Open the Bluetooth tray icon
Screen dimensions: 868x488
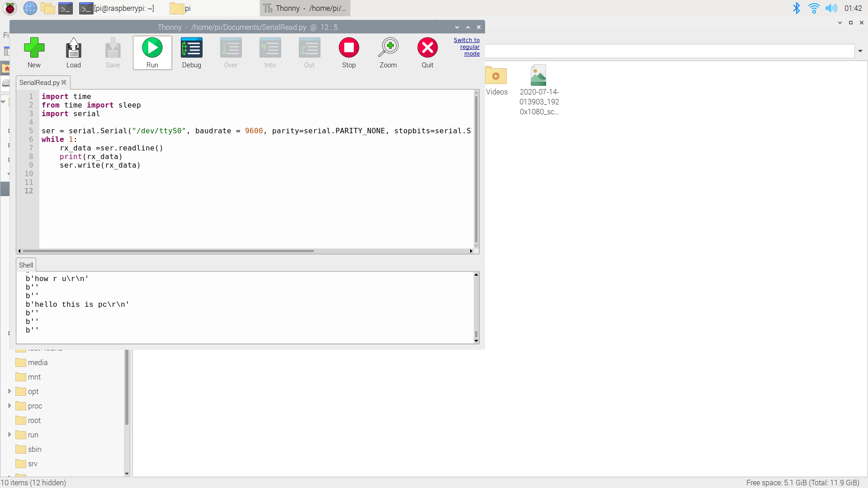797,8
